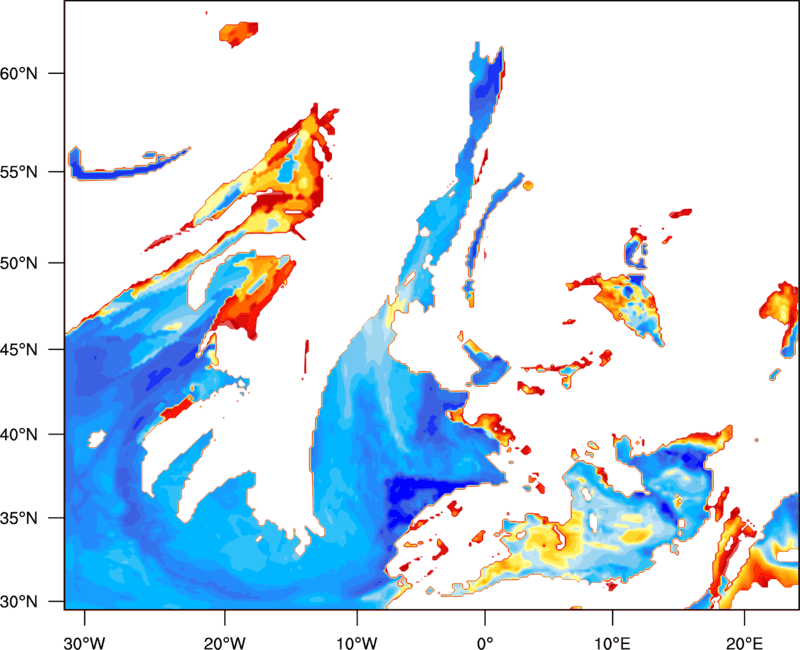Screen dimensions: 800x650
Task: Click the 55°N latitude label
Action: (x=19, y=172)
